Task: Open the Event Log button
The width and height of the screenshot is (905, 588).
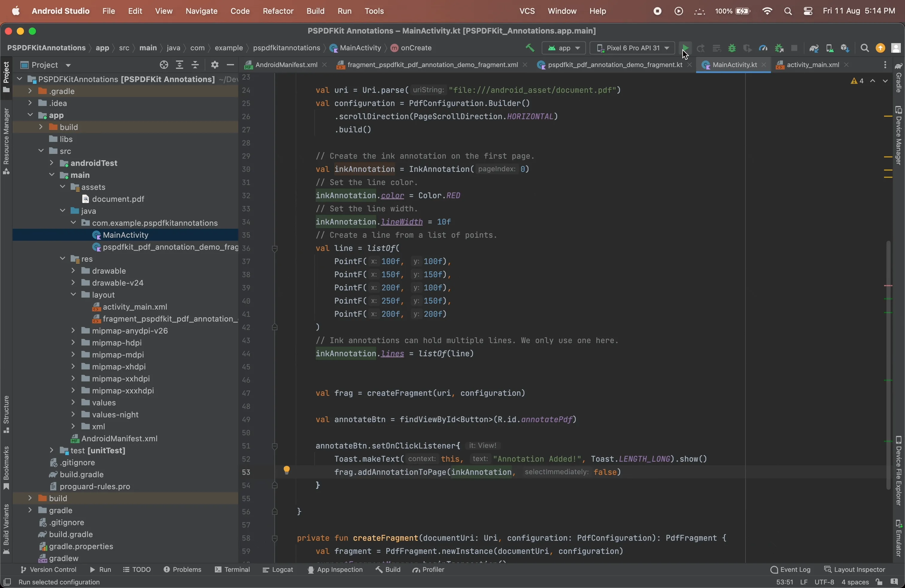Action: [791, 570]
